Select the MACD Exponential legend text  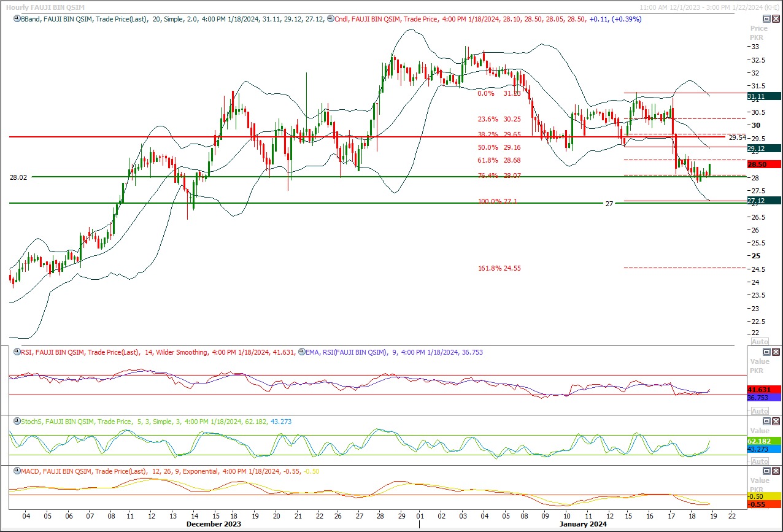(x=170, y=471)
